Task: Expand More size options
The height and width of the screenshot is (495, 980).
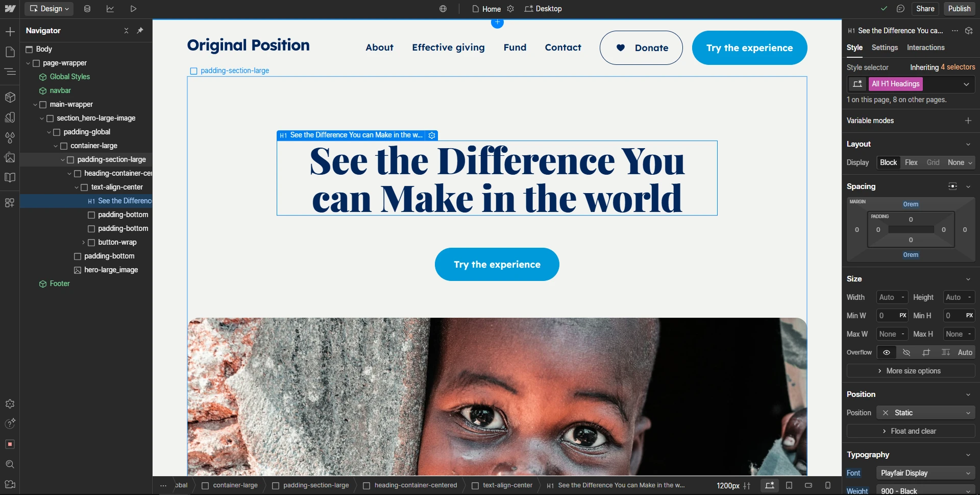Action: (911, 371)
